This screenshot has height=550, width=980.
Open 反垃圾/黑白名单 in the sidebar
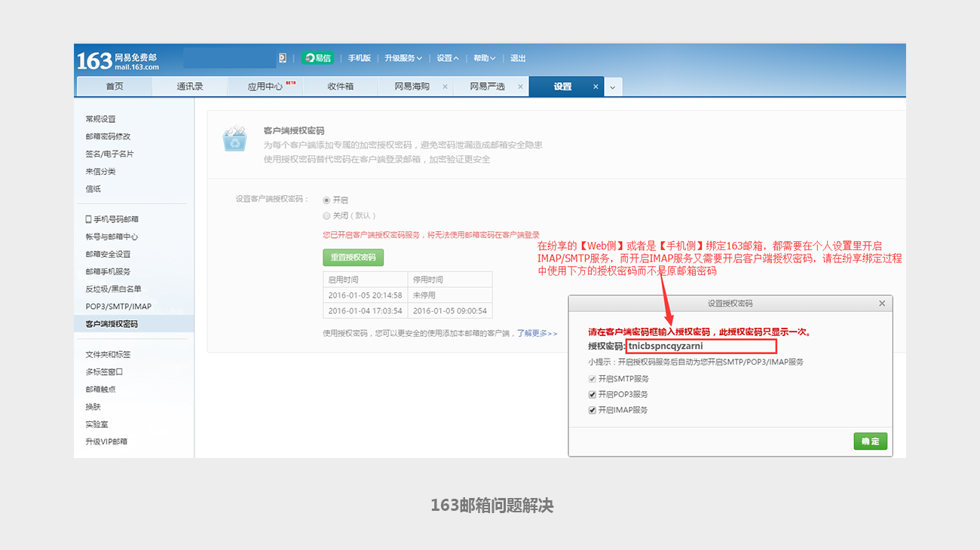tap(113, 289)
